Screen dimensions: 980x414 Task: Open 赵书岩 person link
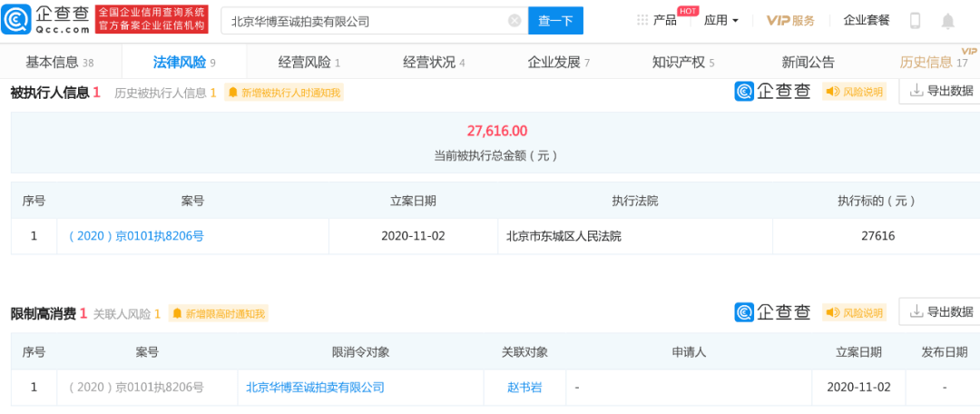click(524, 387)
